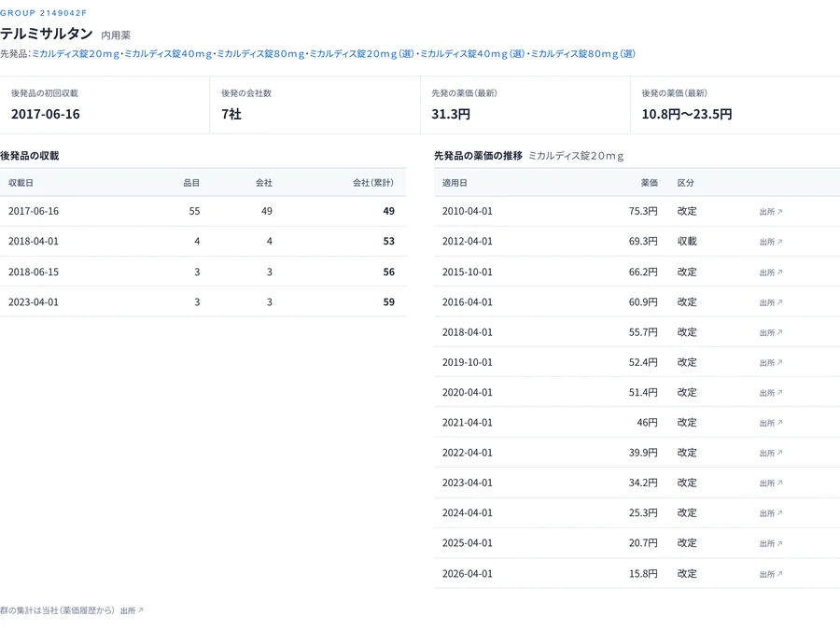Open the ミカルディス錠40mg brand drug link
The width and height of the screenshot is (840, 630).
[x=168, y=53]
